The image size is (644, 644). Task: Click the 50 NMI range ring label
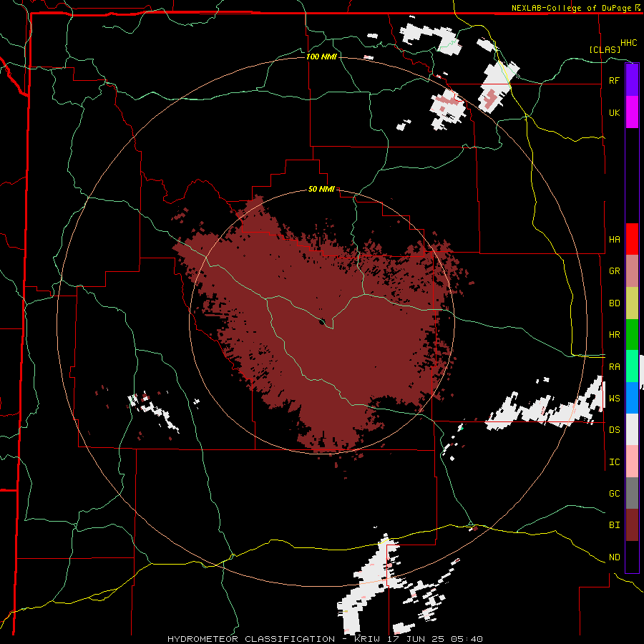pyautogui.click(x=321, y=190)
